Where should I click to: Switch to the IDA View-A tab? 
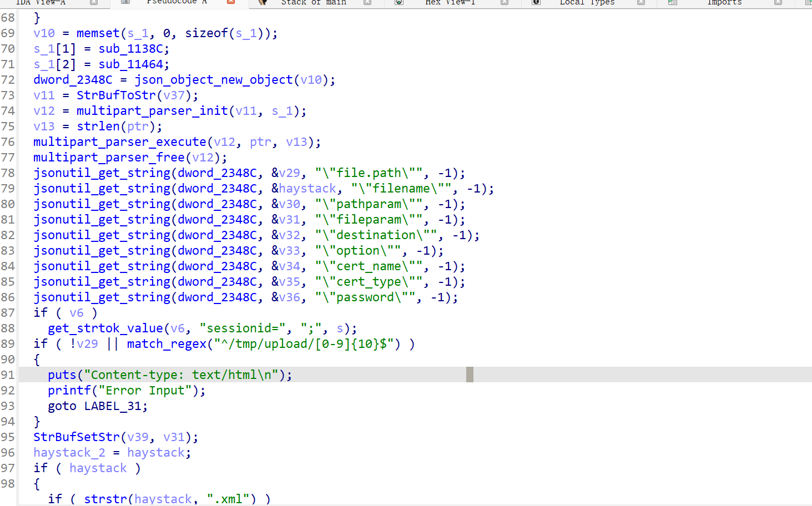pos(41,2)
